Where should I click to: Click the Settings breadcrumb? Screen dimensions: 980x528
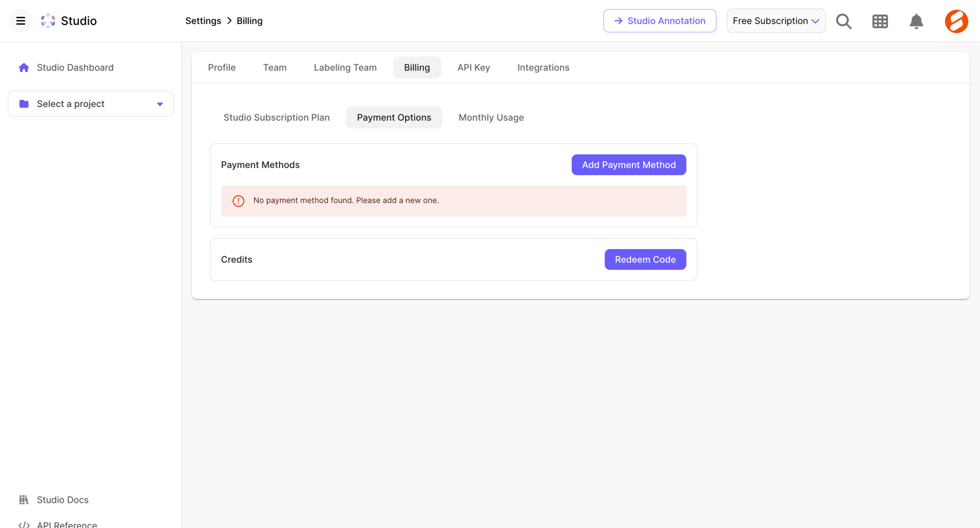[203, 21]
